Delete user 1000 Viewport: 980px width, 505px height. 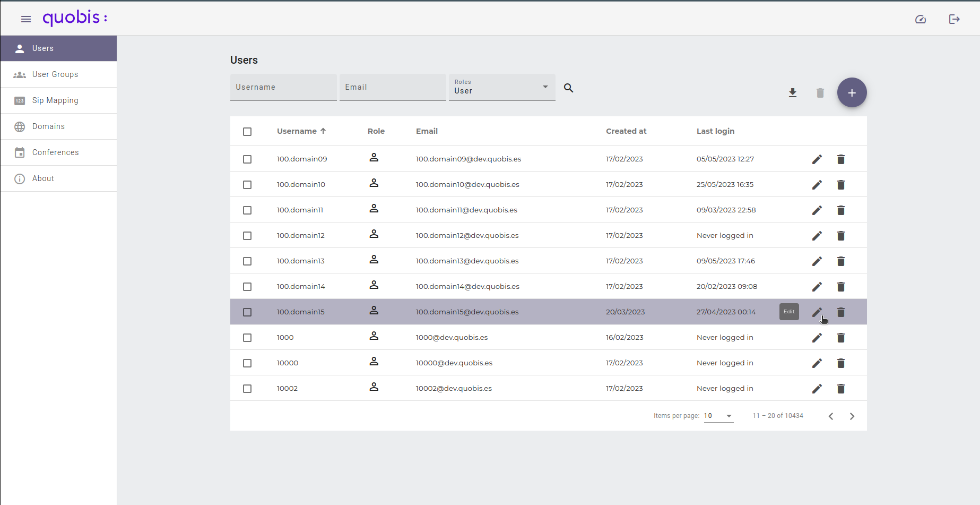pyautogui.click(x=841, y=338)
